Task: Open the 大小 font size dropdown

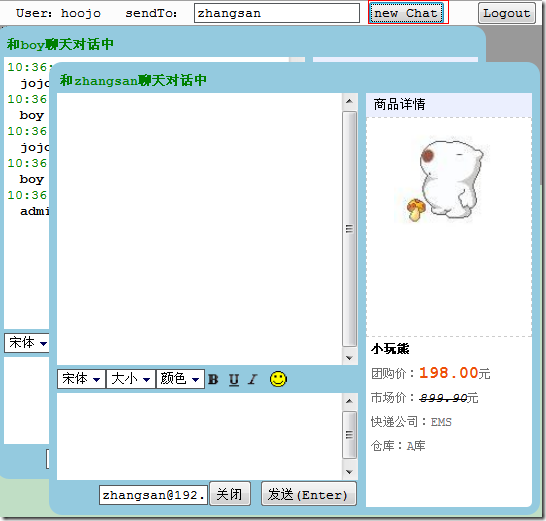Action: (x=131, y=379)
